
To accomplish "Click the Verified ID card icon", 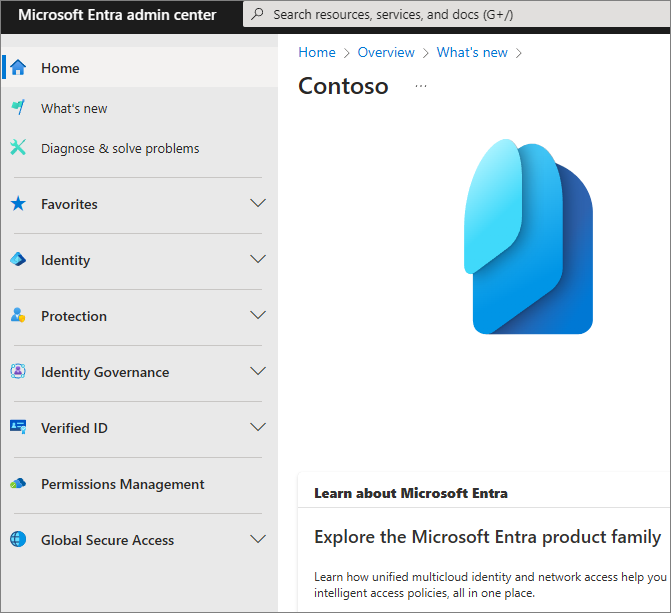I will (x=18, y=427).
